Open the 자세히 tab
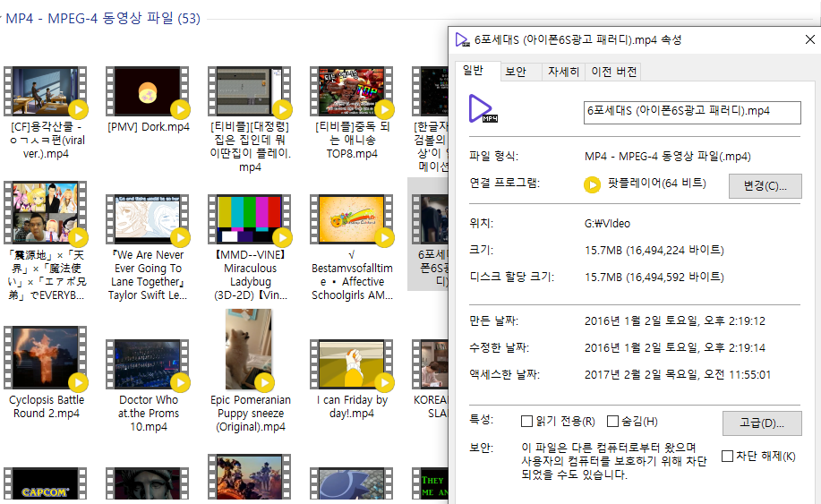Image resolution: width=821 pixels, height=504 pixels. pos(563,72)
